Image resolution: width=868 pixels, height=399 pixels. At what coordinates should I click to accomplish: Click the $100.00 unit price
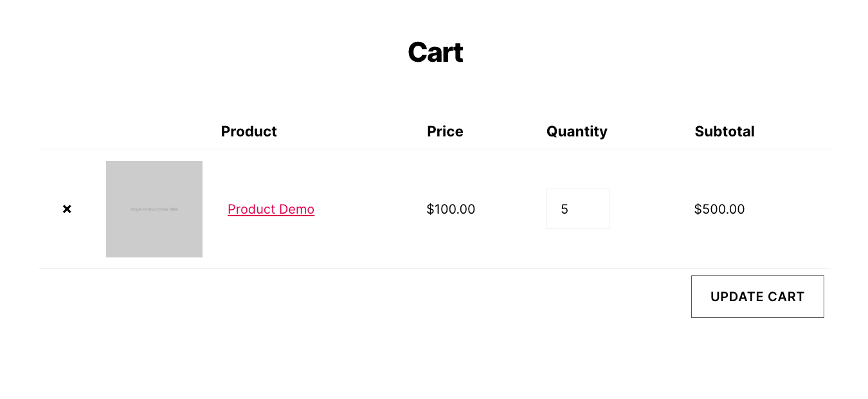point(451,209)
